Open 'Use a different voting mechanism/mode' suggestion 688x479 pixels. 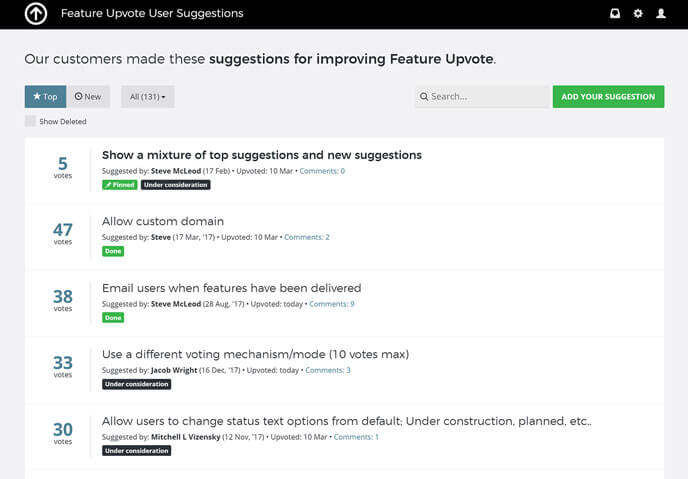click(x=255, y=354)
